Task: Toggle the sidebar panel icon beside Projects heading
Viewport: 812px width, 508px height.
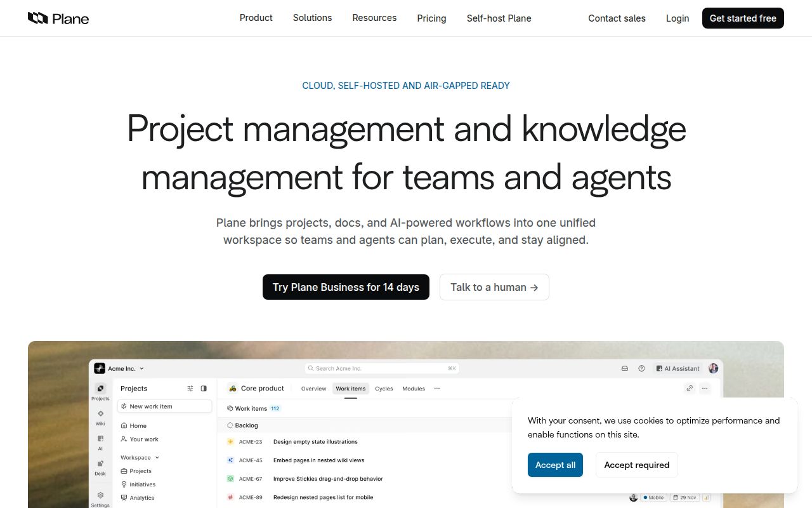Action: pyautogui.click(x=204, y=389)
